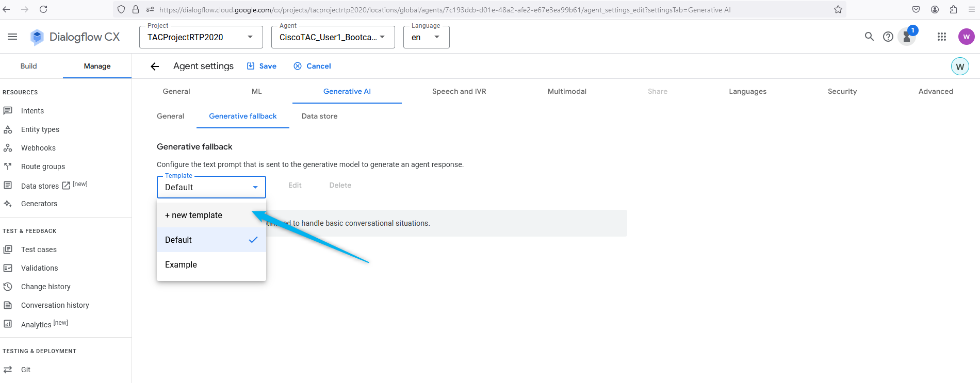Screen dimensions: 980x383
Task: Click the circled W user avatar
Action: [x=960, y=66]
